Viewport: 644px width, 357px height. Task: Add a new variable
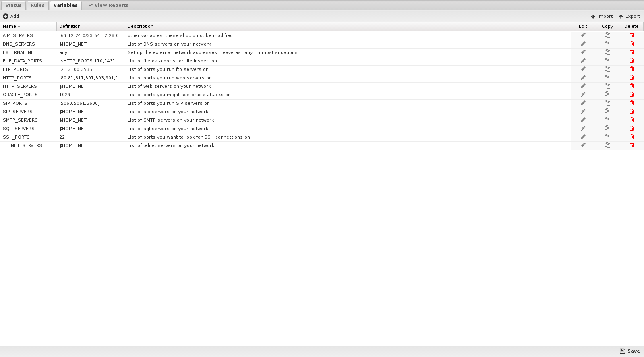tap(11, 16)
